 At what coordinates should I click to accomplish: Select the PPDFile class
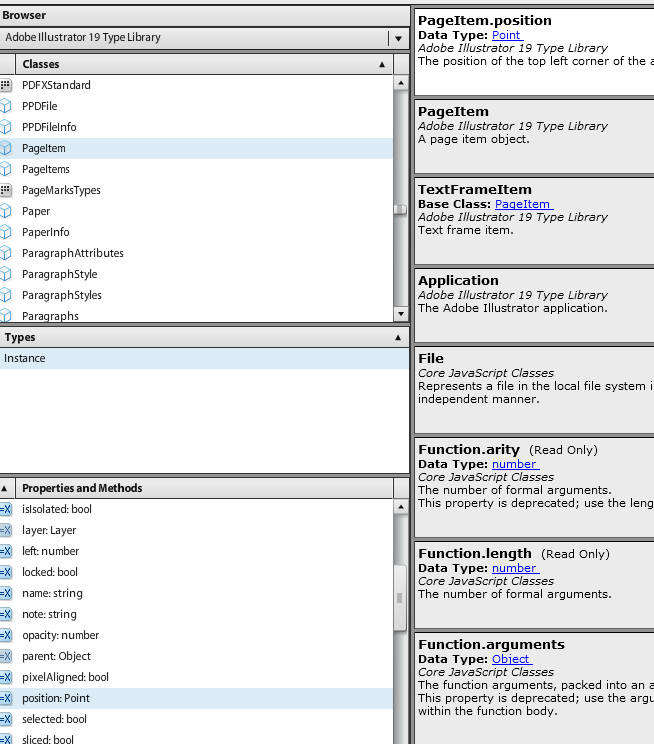(196, 106)
